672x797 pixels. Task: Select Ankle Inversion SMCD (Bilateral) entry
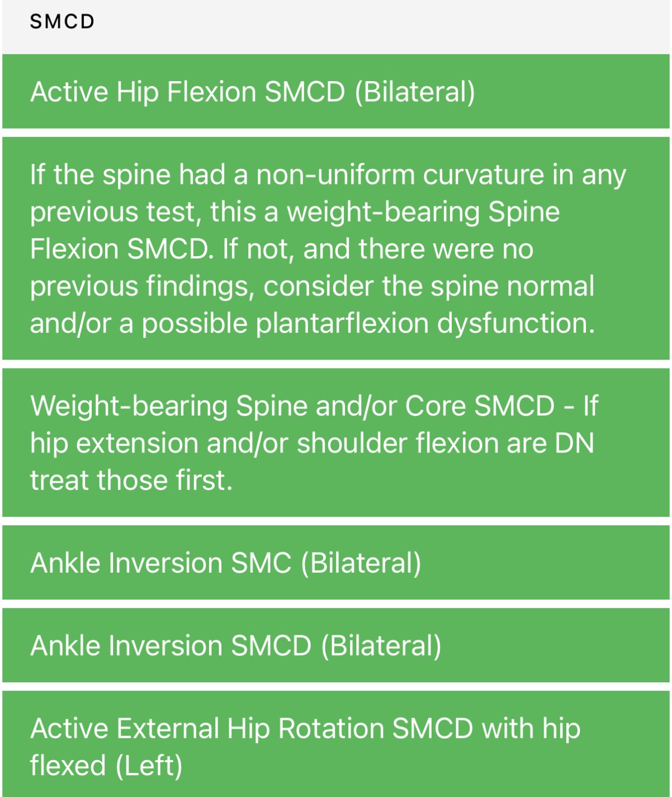(x=336, y=645)
